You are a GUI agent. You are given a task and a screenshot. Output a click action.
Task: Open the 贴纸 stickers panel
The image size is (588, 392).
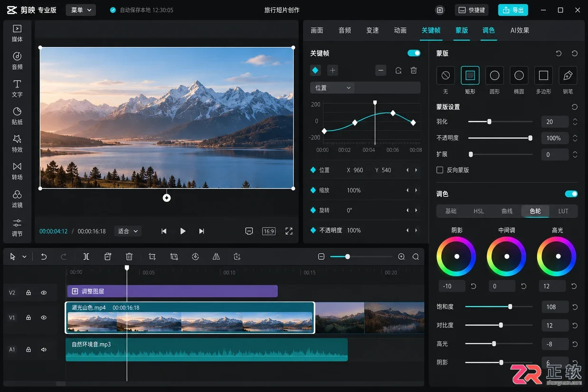(x=17, y=116)
